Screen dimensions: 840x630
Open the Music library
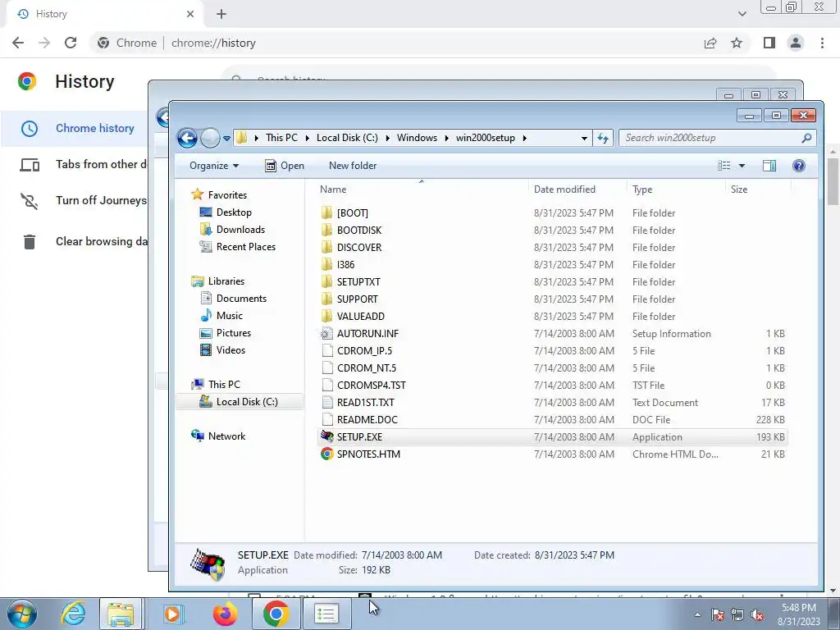230,316
